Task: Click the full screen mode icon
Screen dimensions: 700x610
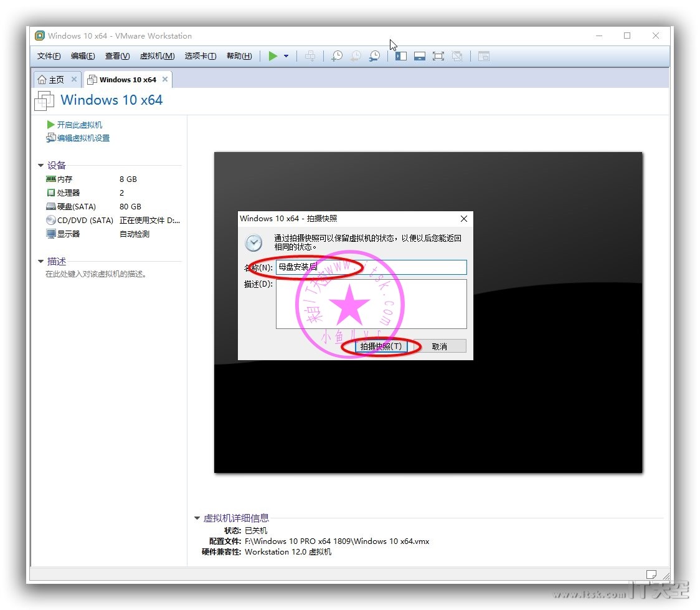Action: pyautogui.click(x=438, y=56)
